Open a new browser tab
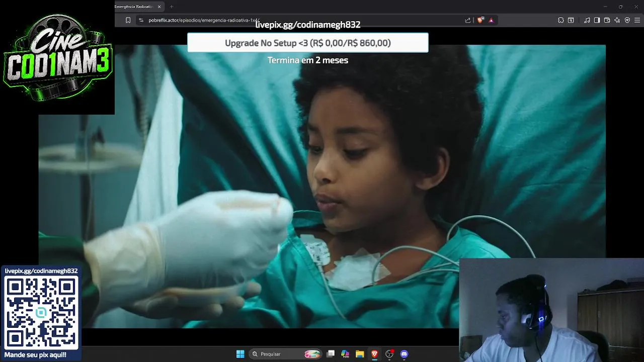The height and width of the screenshot is (362, 644). pos(172,7)
